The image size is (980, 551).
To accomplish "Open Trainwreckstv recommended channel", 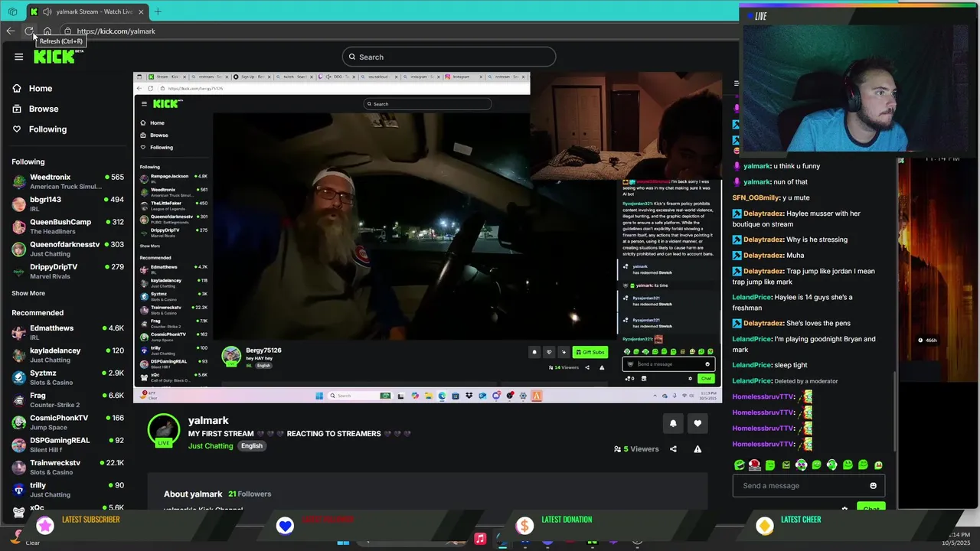I will 67,467.
